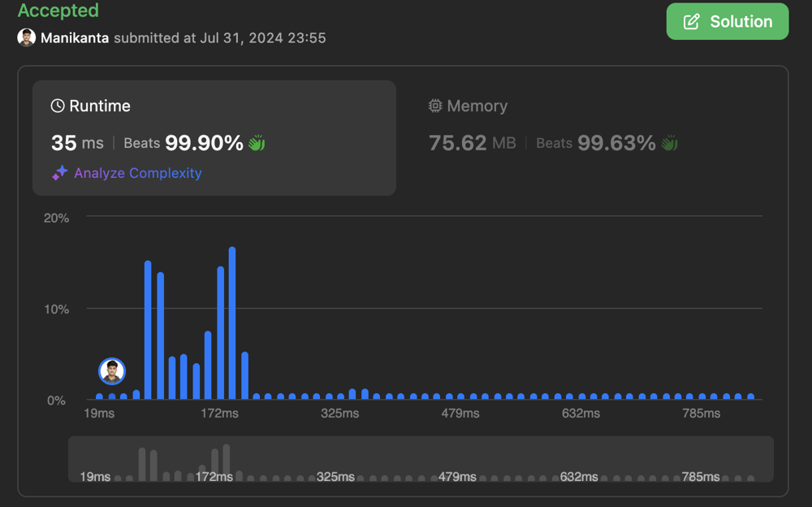The height and width of the screenshot is (507, 812).
Task: Open the Analyze Complexity link
Action: tap(137, 173)
